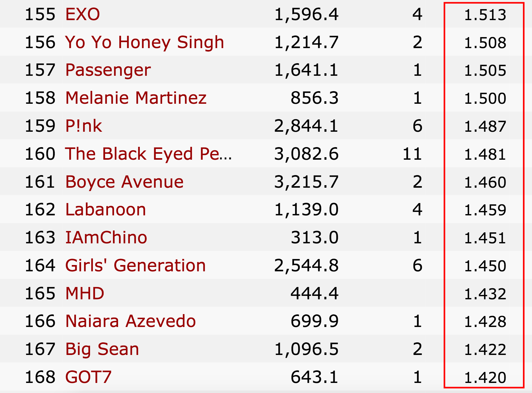The width and height of the screenshot is (532, 393).
Task: Open Big Sean artist page
Action: (102, 349)
